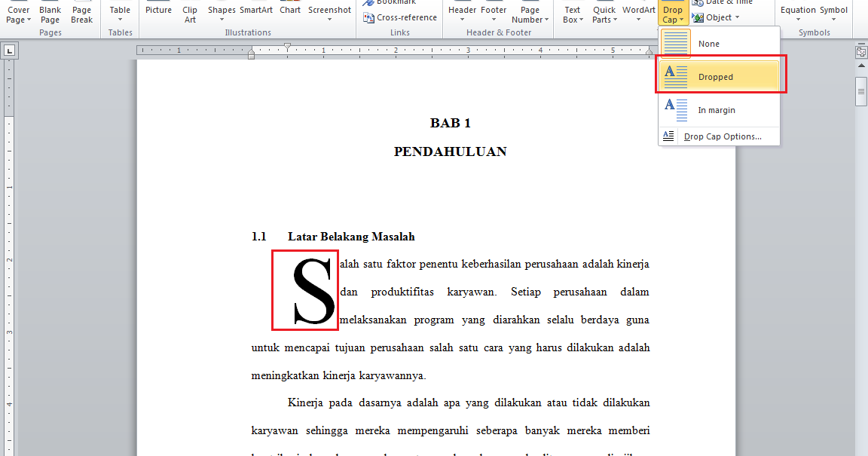The width and height of the screenshot is (868, 456).
Task: Insert a Chart
Action: coord(289,9)
